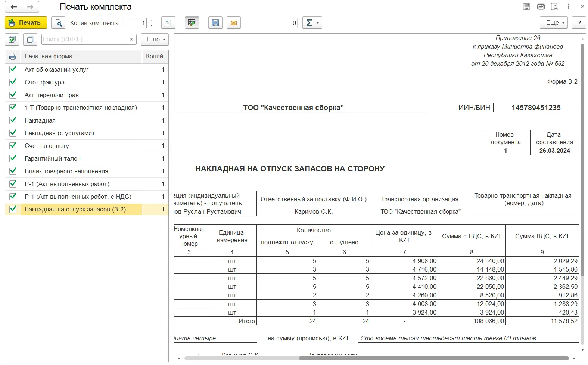Toggle the edit mode icon in the toolbar
The image size is (588, 365).
coord(192,23)
